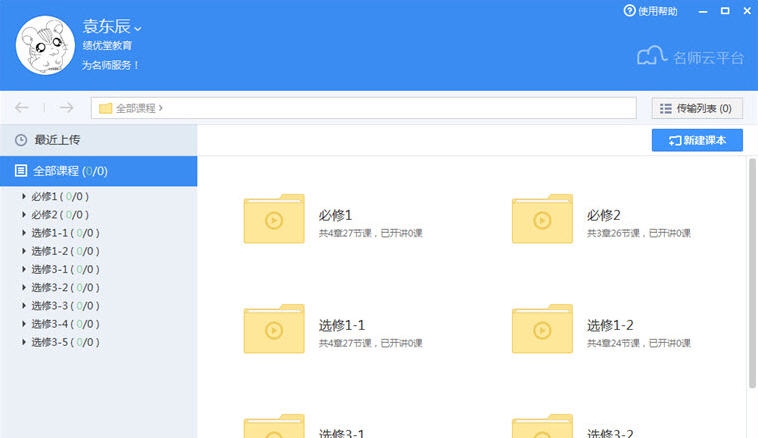This screenshot has height=438, width=758.
Task: Expand the 必修2 tree node
Action: click(x=24, y=215)
